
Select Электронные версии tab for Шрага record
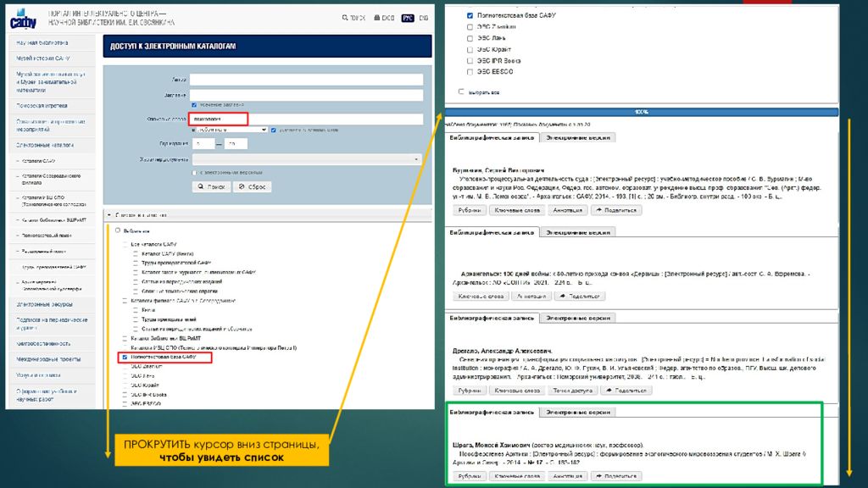click(x=578, y=413)
